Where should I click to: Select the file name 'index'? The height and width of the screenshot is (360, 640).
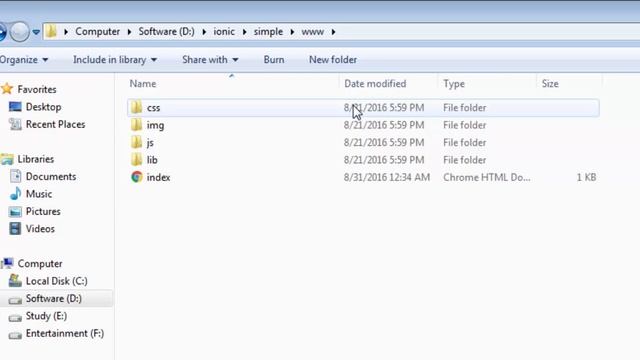coord(158,177)
